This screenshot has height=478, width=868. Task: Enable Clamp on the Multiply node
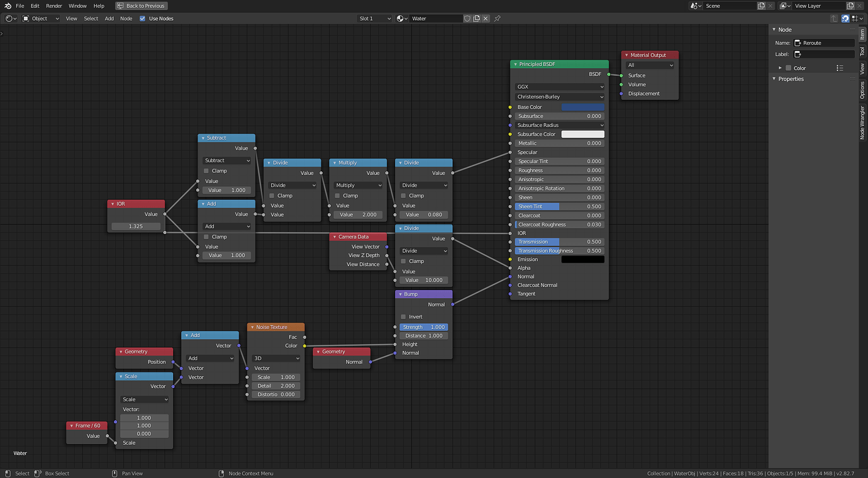coord(338,196)
